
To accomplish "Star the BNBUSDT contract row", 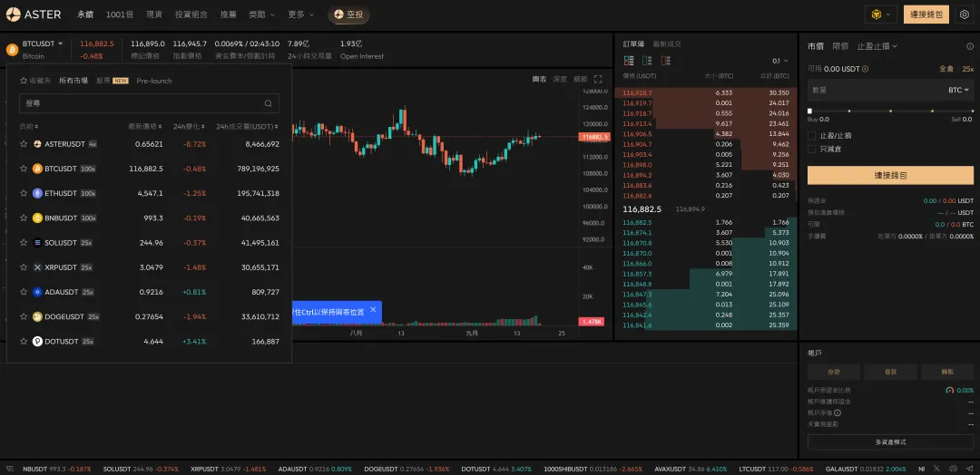I will (x=24, y=218).
